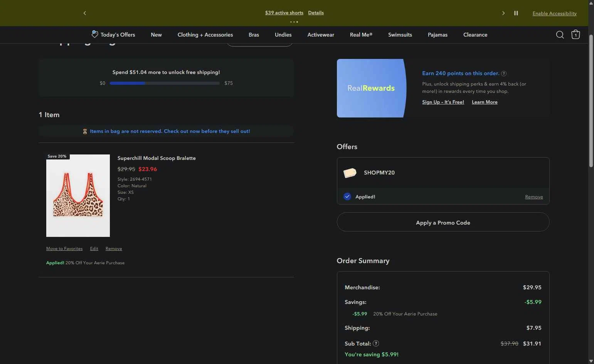Click 'Spend $51.04 more to unlock free shipping!'
The width and height of the screenshot is (594, 364).
point(166,72)
